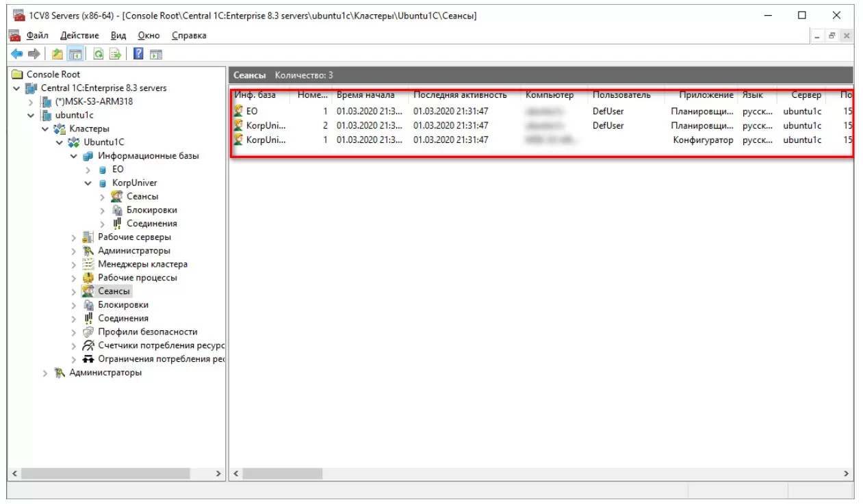Select Соединения under KorpUniver in tree
863x504 pixels.
click(x=152, y=224)
